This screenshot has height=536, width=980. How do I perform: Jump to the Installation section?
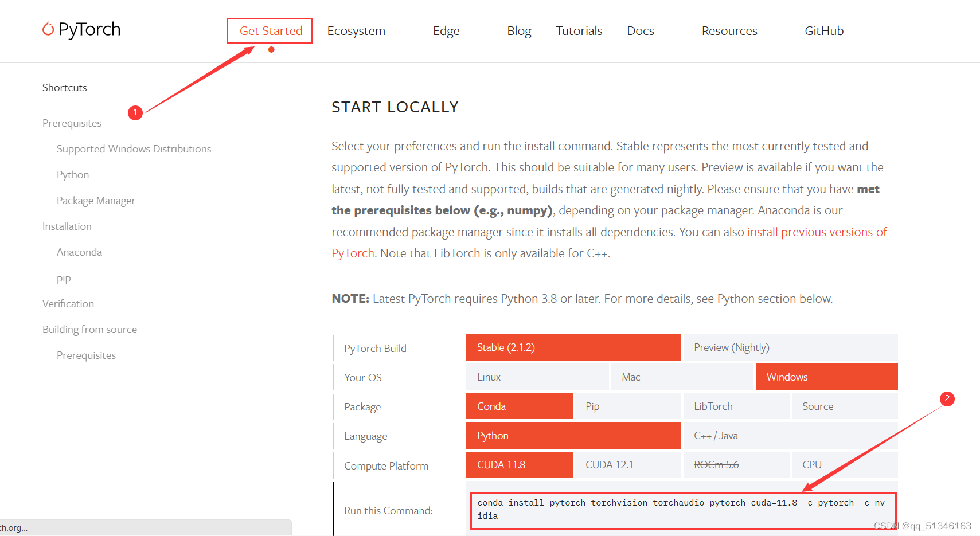coord(67,226)
